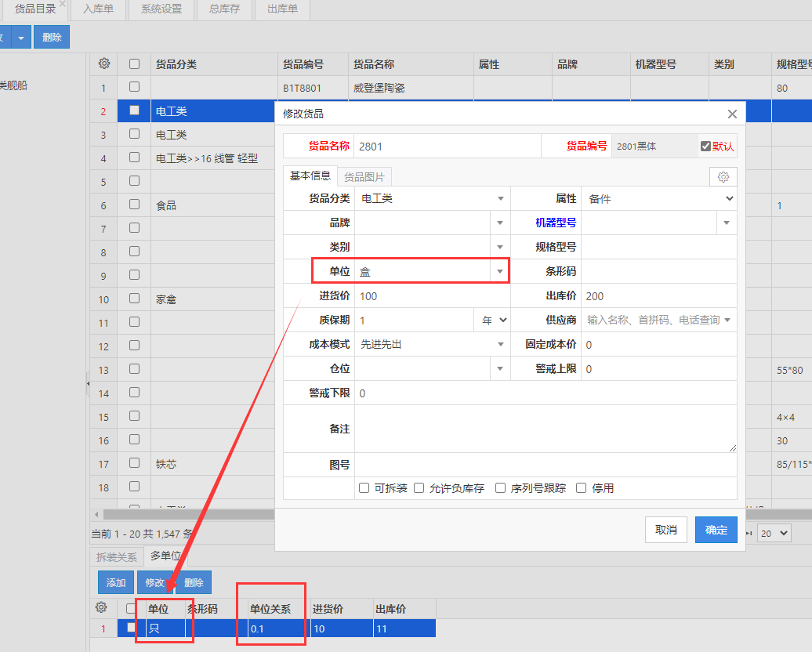The width and height of the screenshot is (812, 652).
Task: Click the top toolbar 删除 button
Action: (x=52, y=38)
